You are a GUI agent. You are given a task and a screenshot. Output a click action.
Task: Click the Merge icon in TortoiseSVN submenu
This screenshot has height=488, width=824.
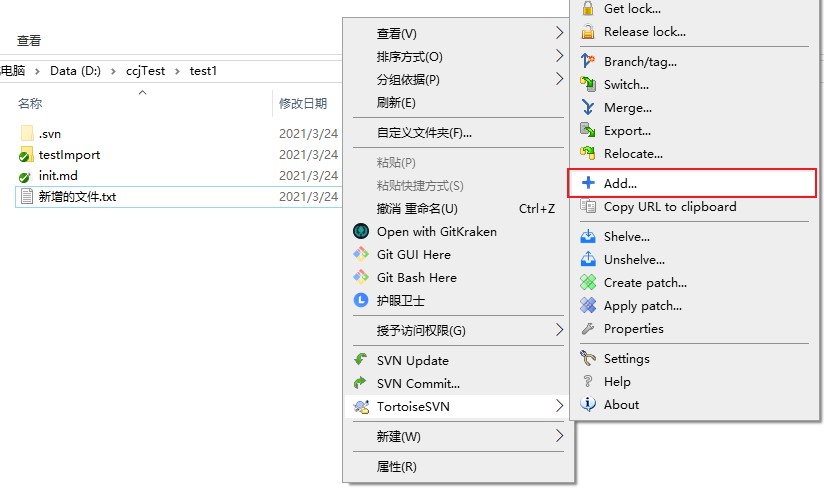tap(588, 108)
